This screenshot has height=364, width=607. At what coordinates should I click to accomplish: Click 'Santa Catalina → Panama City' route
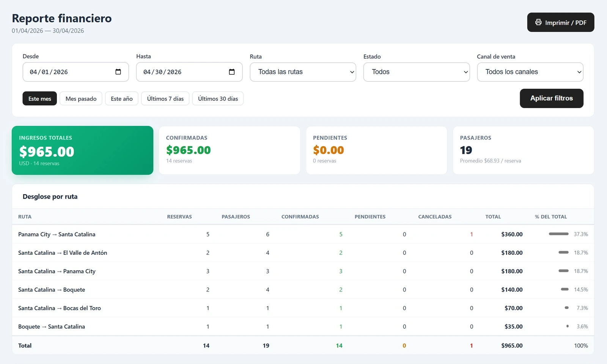tap(57, 271)
